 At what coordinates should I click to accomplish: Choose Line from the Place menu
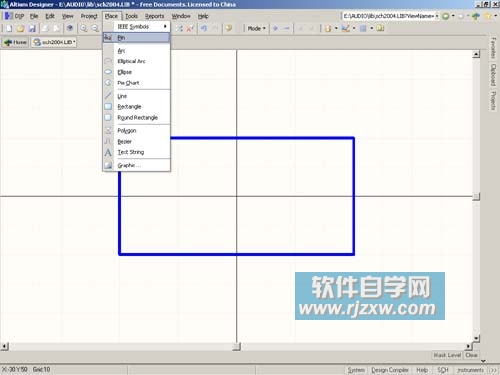136,96
